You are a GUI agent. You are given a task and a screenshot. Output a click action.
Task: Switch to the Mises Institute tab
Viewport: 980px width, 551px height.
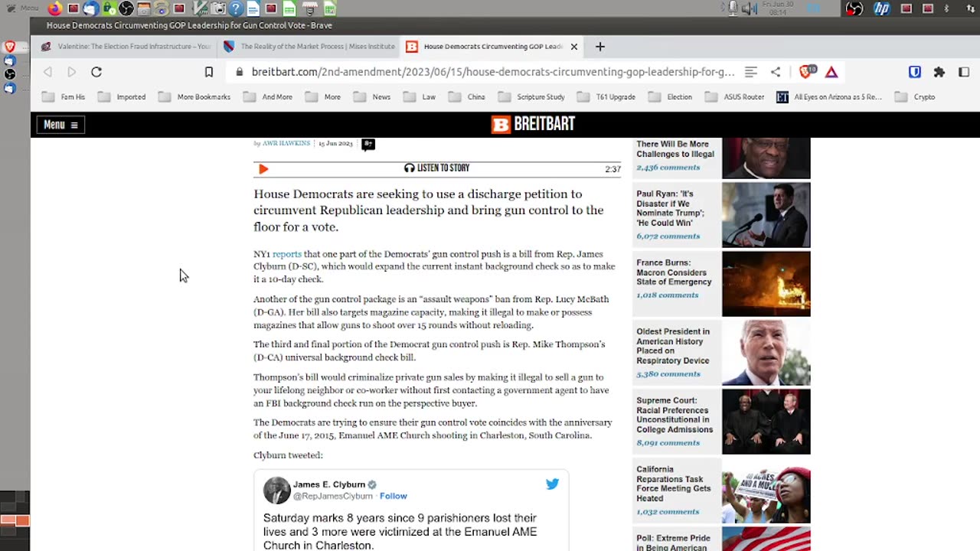(308, 47)
